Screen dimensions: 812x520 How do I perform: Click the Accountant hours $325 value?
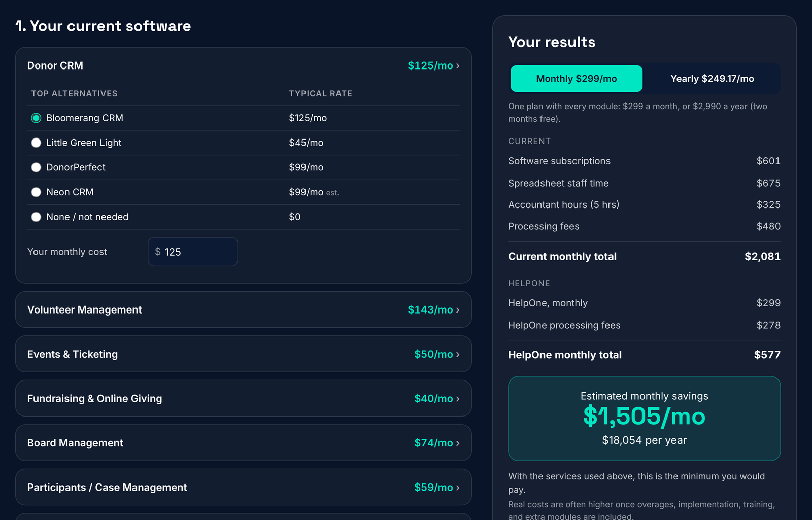click(768, 205)
